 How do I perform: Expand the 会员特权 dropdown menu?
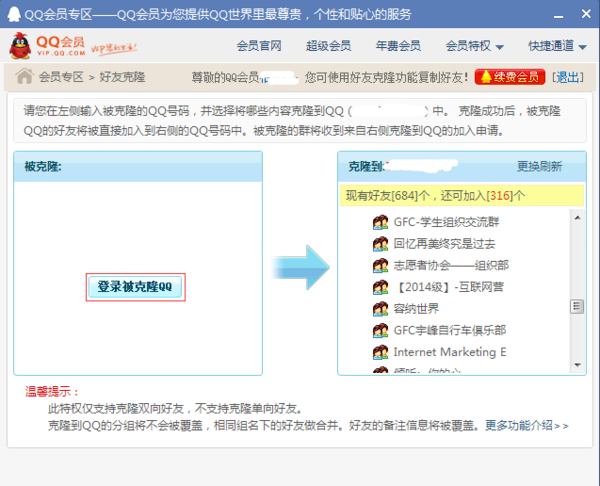pos(474,46)
